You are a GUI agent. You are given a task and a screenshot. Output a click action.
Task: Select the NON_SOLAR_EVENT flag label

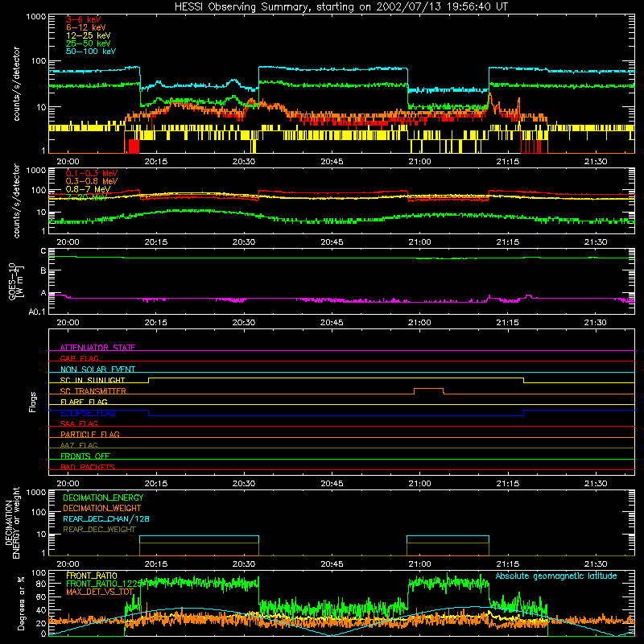click(97, 369)
